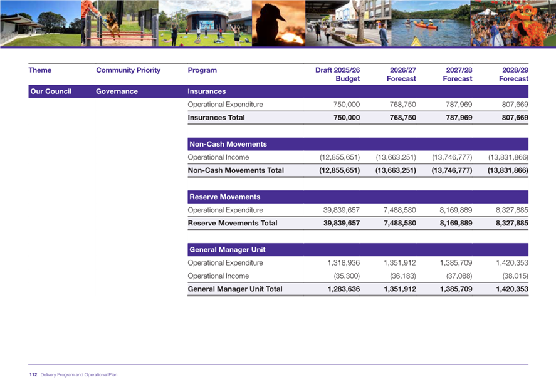The height and width of the screenshot is (392, 556).
Task: Click the outdoor stage exercise class photo
Action: tap(204, 23)
